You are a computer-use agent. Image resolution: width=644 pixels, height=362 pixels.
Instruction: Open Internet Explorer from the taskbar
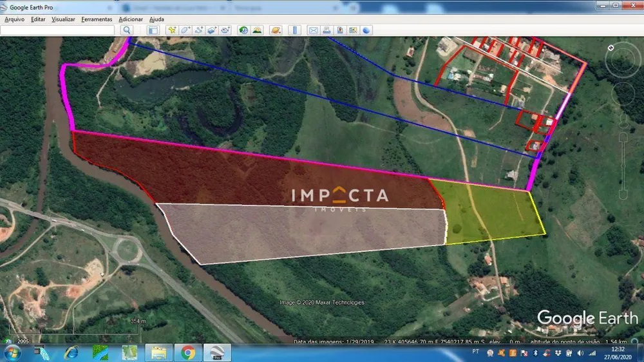(71, 353)
